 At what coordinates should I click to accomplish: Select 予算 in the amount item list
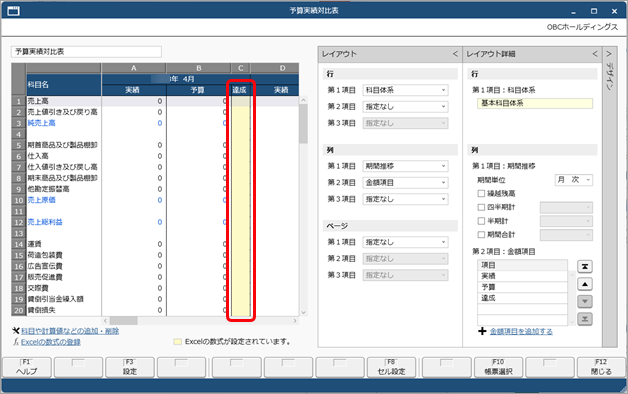coord(522,287)
